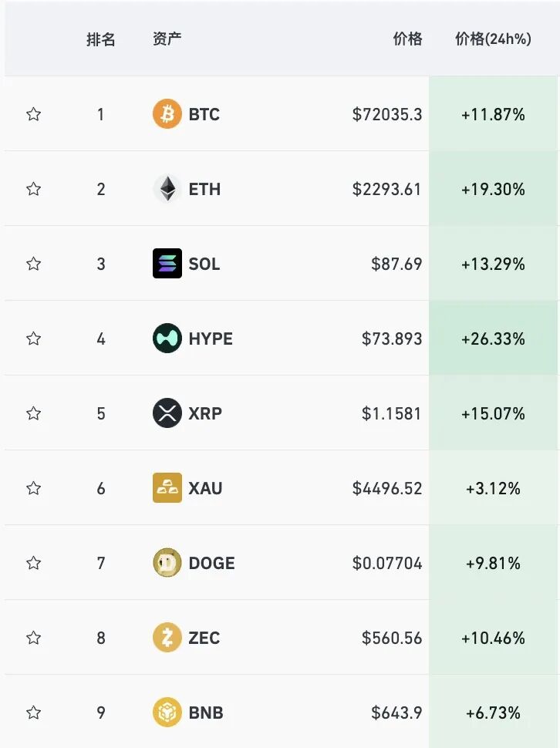Screen dimensions: 560x748
Task: Toggle favorite star for HYPE
Action: pyautogui.click(x=33, y=339)
